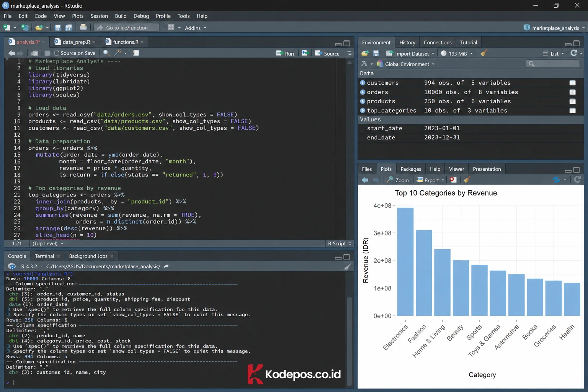Open the Addins dropdown
This screenshot has height=392, width=588.
[195, 28]
